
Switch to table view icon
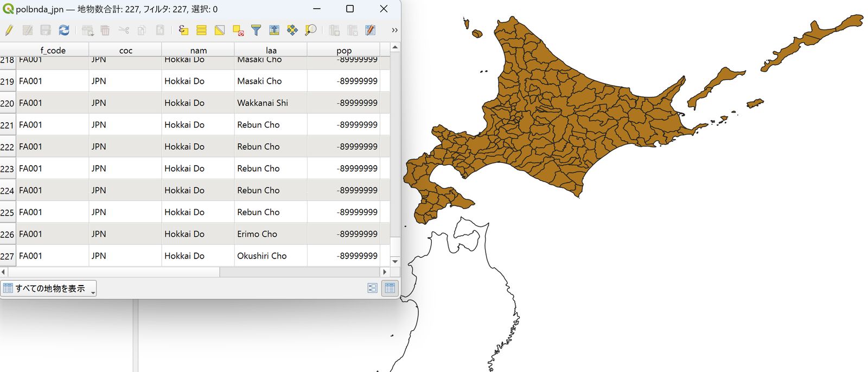click(x=390, y=288)
